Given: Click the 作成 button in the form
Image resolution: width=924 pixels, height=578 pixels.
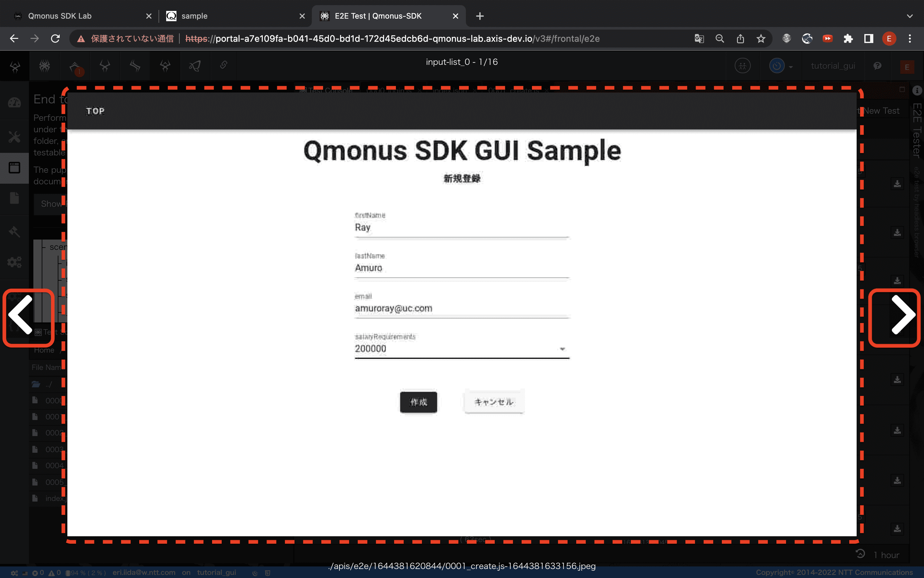Looking at the screenshot, I should (x=418, y=402).
